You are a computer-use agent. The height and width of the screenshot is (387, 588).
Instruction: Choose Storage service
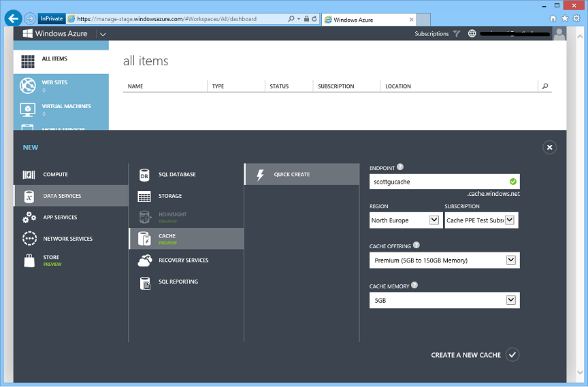186,196
